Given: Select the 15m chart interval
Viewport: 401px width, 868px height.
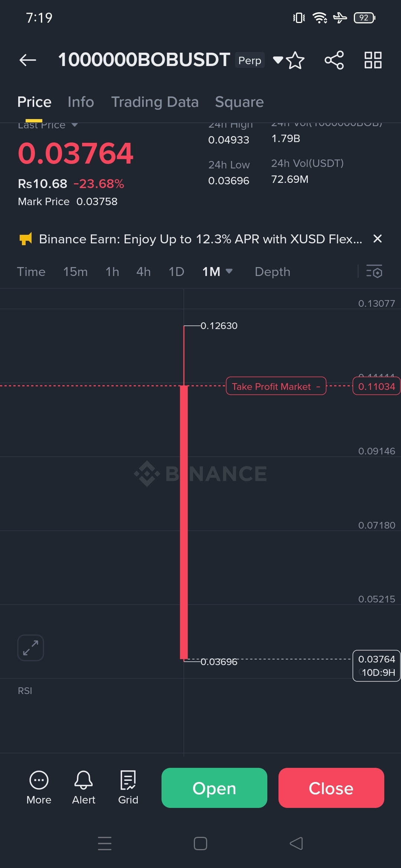Looking at the screenshot, I should click(75, 272).
